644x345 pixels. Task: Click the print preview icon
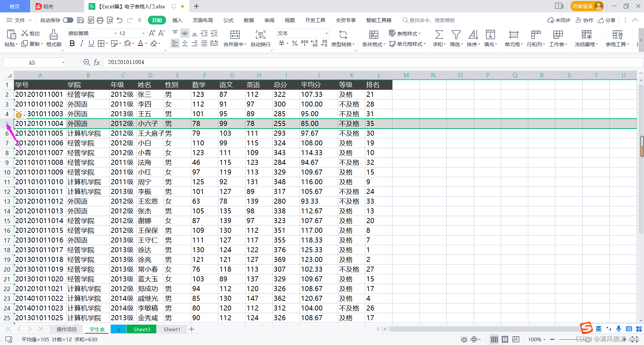pos(110,20)
